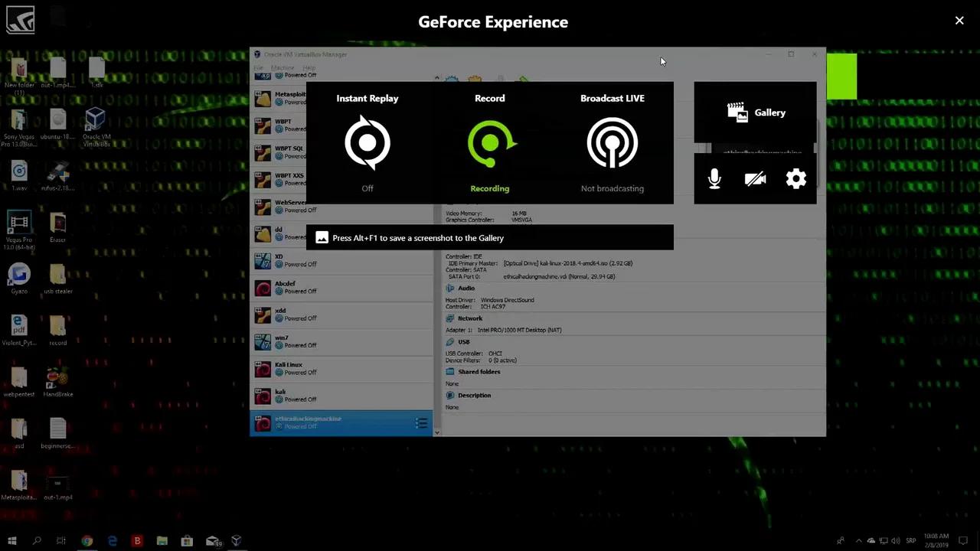The height and width of the screenshot is (551, 980).
Task: Click Microsoft Edge in the taskbar
Action: point(112,540)
